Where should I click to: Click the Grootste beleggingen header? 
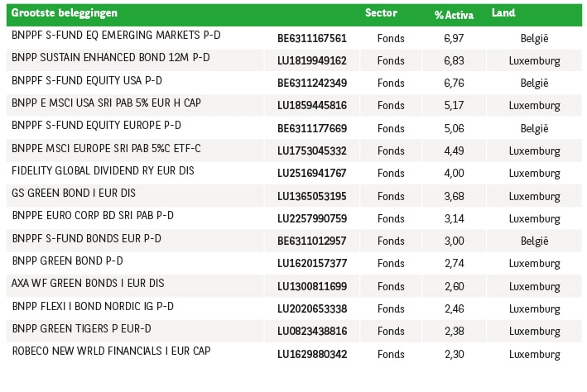pos(65,13)
